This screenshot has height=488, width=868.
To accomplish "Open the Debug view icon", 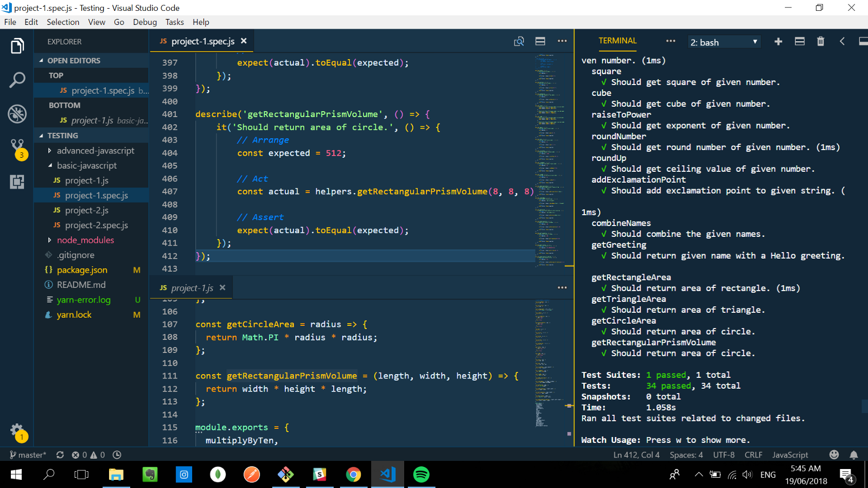I will (x=17, y=114).
